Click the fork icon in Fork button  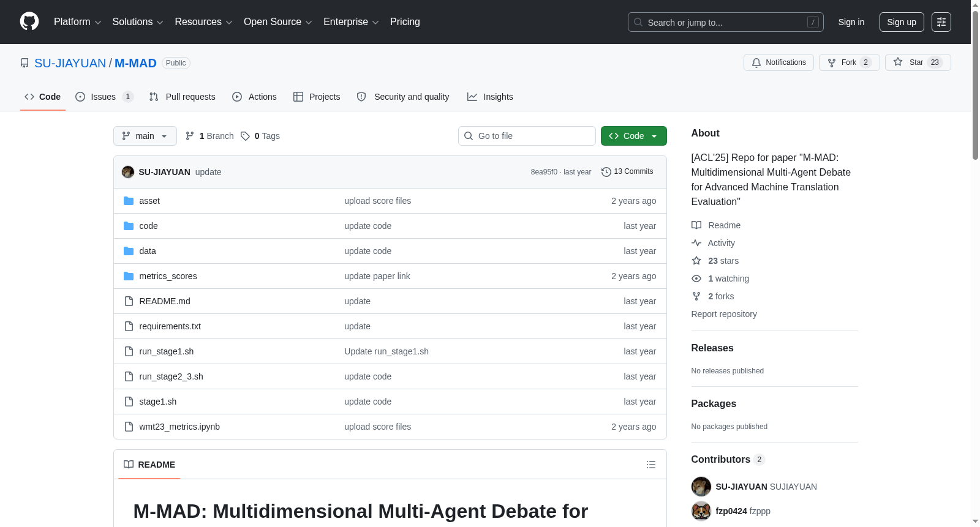pos(832,62)
